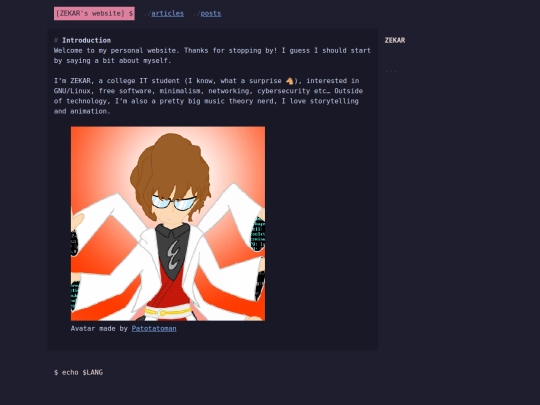The height and width of the screenshot is (405, 540).
Task: Click the gold belt buckle in avatar
Action: 162,313
